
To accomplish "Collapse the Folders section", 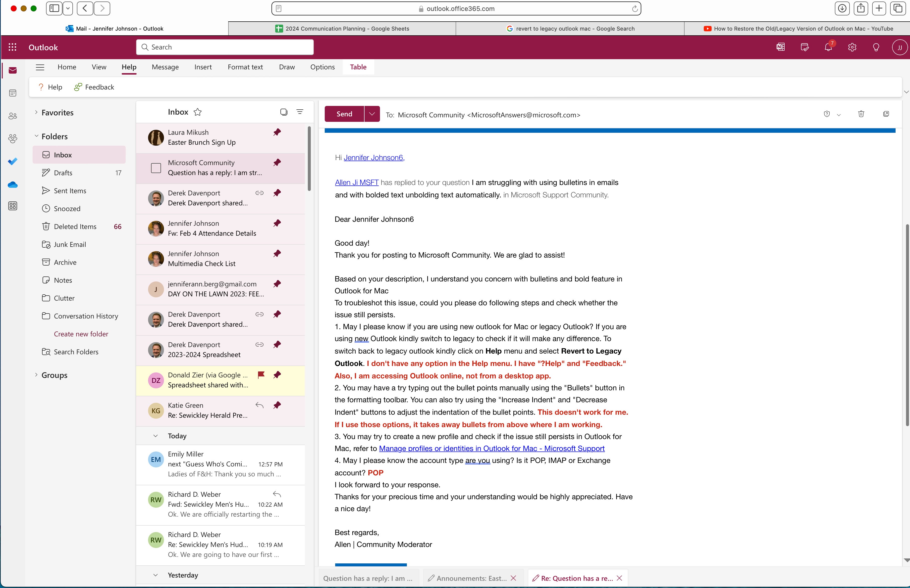I will tap(37, 136).
